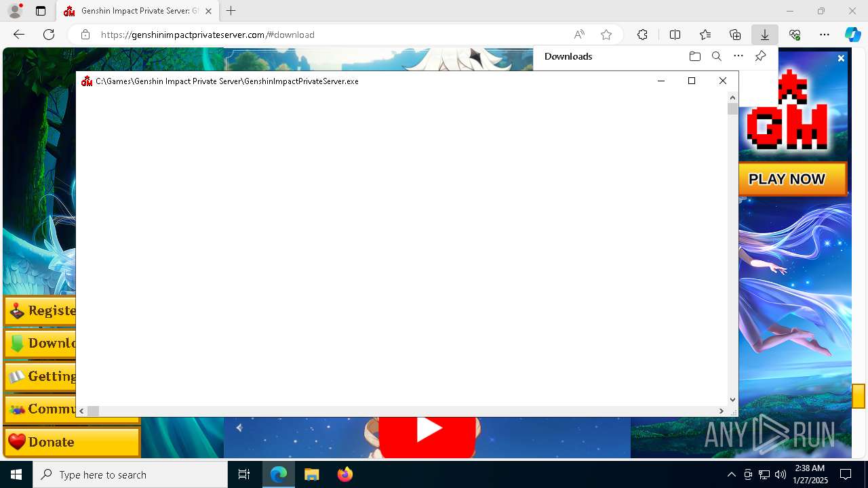Screen dimensions: 868x488
Task: Maximize the GenshinImpactPrivateServer.exe window
Action: (x=692, y=81)
